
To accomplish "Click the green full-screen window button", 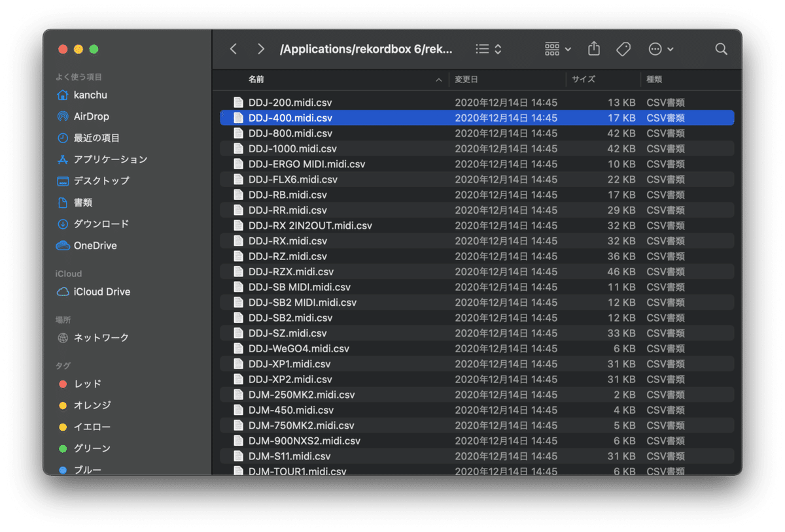I will 94,49.
